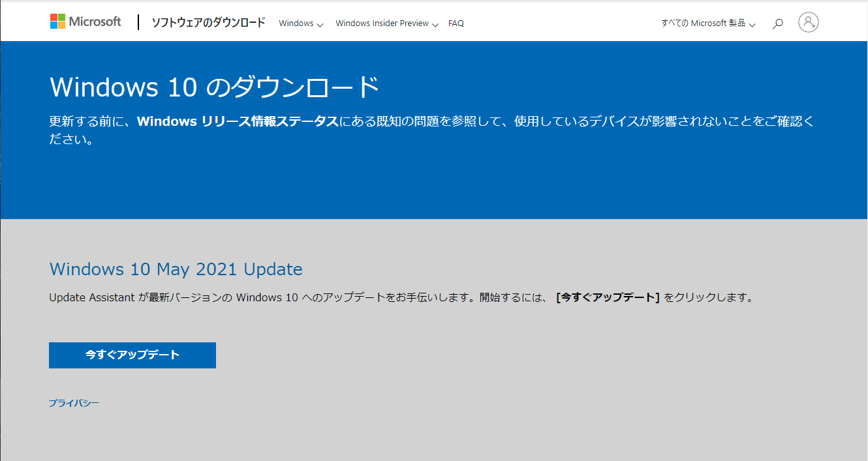Click the Windows 10 May 2021 Update heading

(176, 269)
